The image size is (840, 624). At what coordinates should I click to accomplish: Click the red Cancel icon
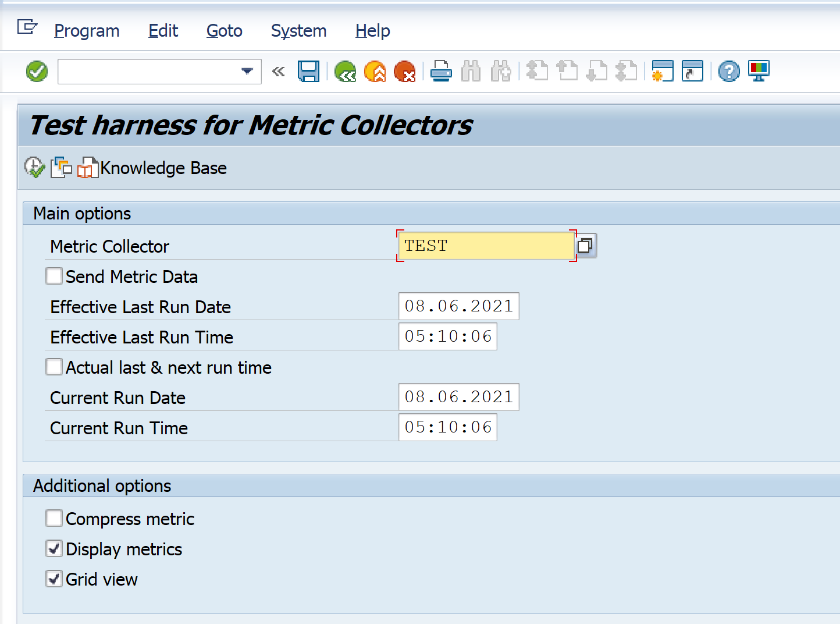click(x=405, y=72)
